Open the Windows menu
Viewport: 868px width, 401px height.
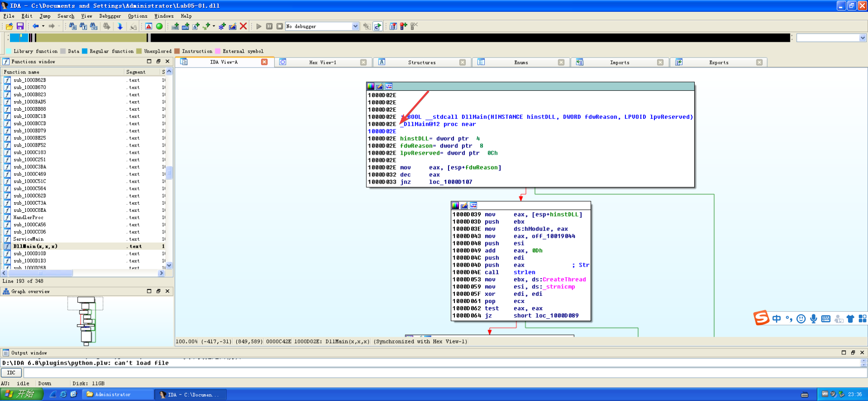point(164,16)
